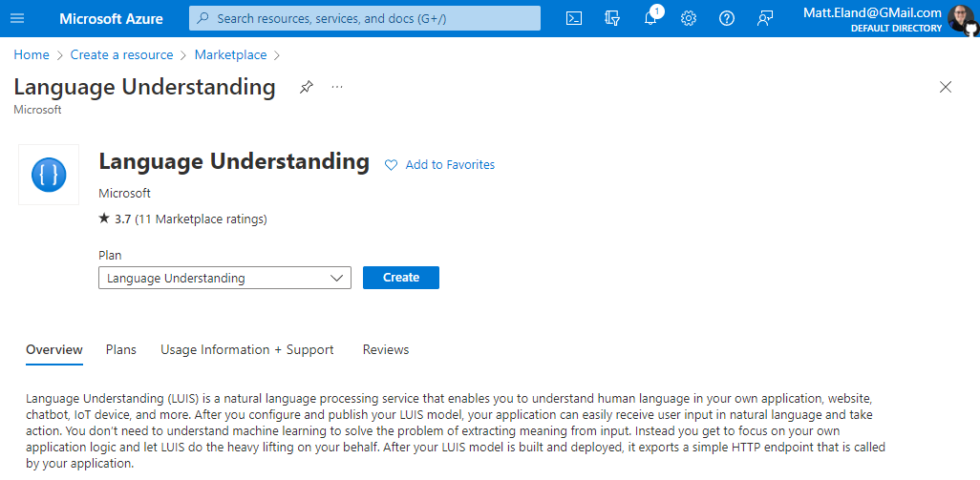980x480 pixels.
Task: Switch to Usage Information + Support tab
Action: [246, 349]
